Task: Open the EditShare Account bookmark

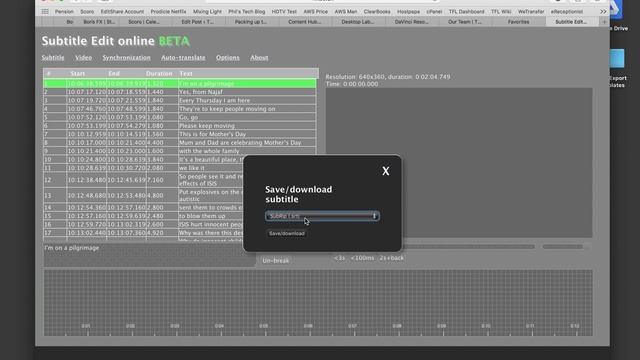Action: (x=122, y=11)
